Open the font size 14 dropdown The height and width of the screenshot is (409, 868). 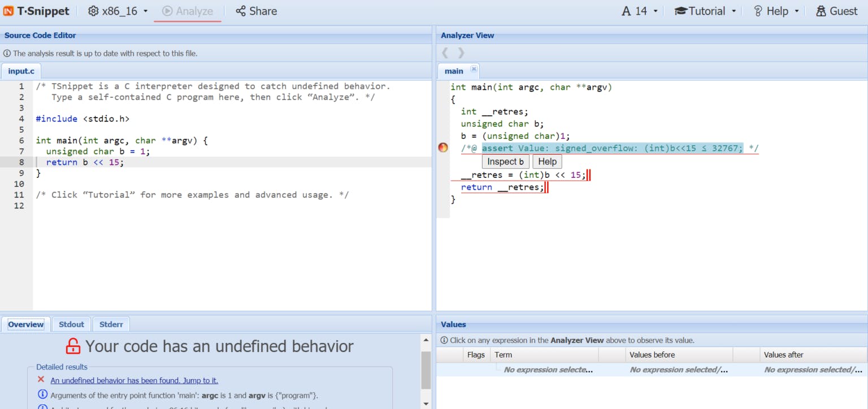(x=640, y=11)
